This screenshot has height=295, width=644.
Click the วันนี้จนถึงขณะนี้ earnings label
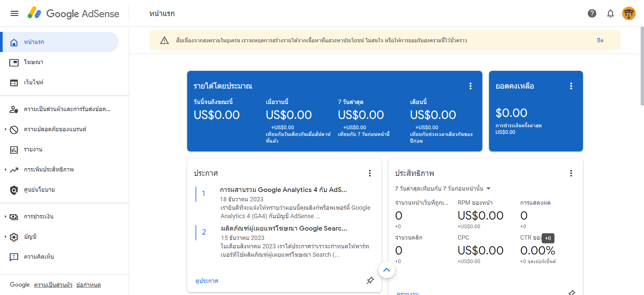tap(213, 102)
